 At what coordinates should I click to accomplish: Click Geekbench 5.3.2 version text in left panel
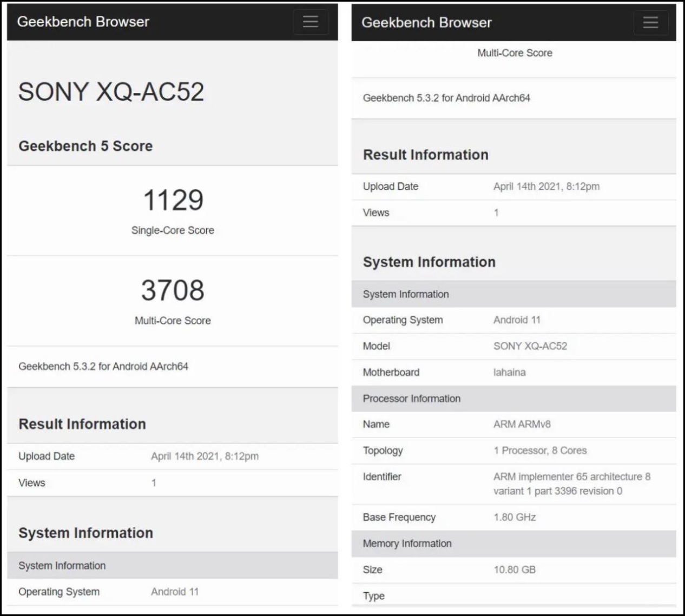(x=103, y=366)
